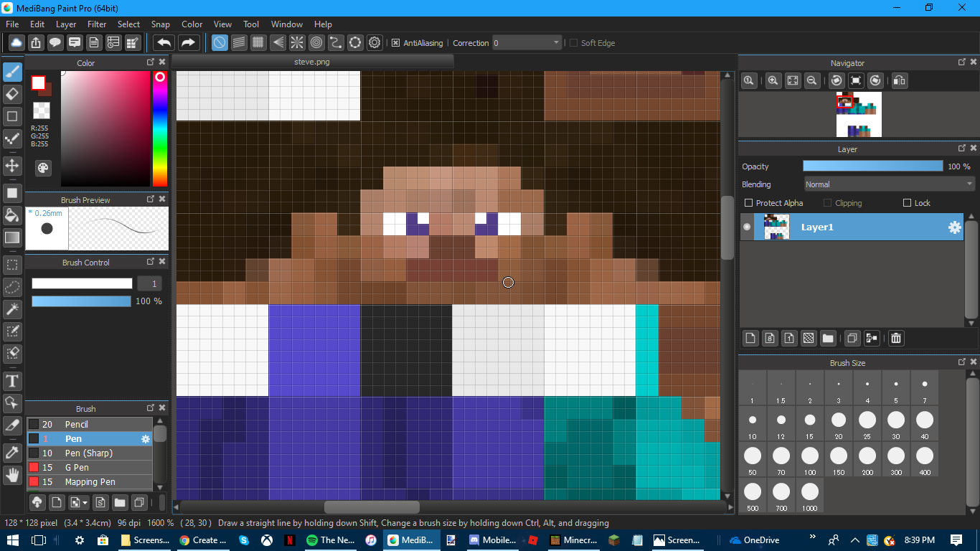Viewport: 980px width, 551px height.
Task: Select the Gradient tool
Action: pos(12,237)
